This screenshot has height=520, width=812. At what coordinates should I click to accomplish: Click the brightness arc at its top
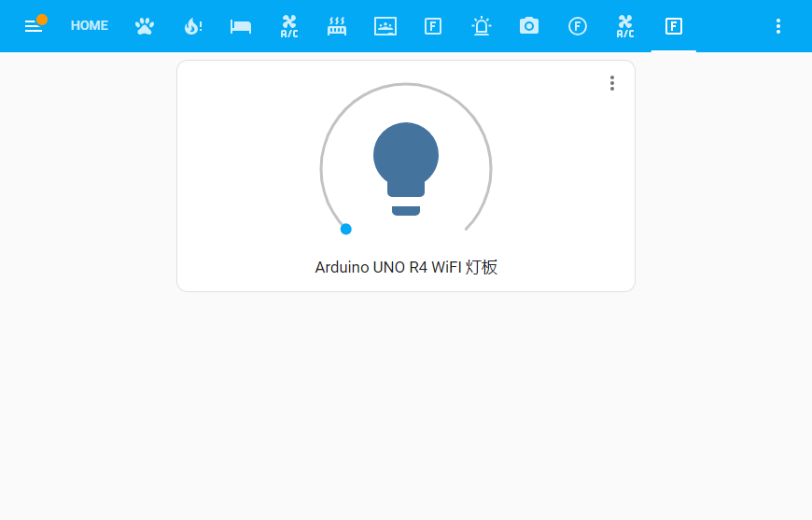click(406, 84)
